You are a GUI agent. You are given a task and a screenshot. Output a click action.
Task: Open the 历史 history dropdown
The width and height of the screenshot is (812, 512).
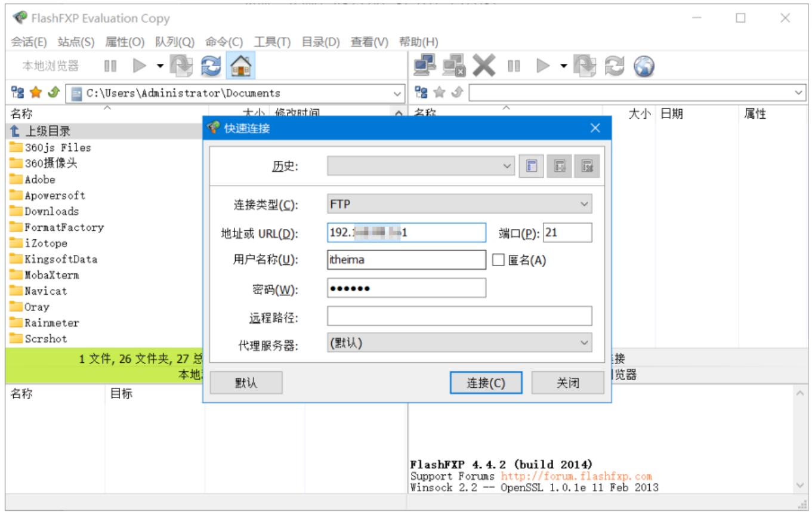[x=421, y=166]
